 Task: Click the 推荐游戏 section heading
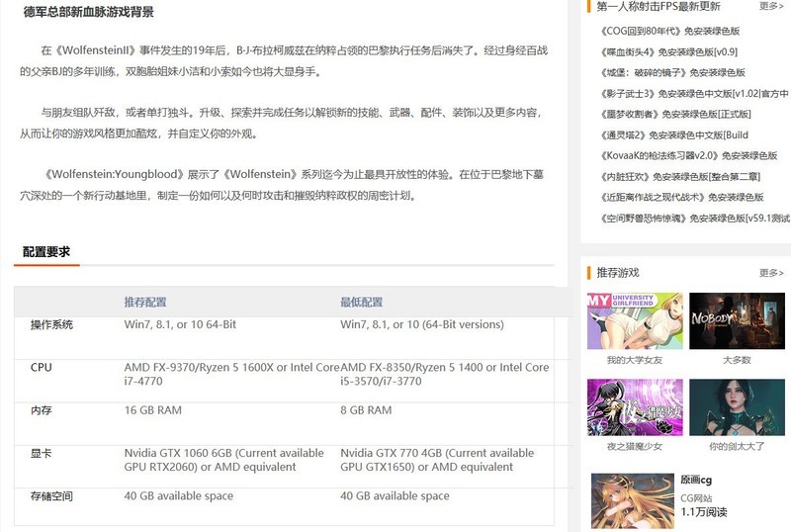tap(618, 273)
